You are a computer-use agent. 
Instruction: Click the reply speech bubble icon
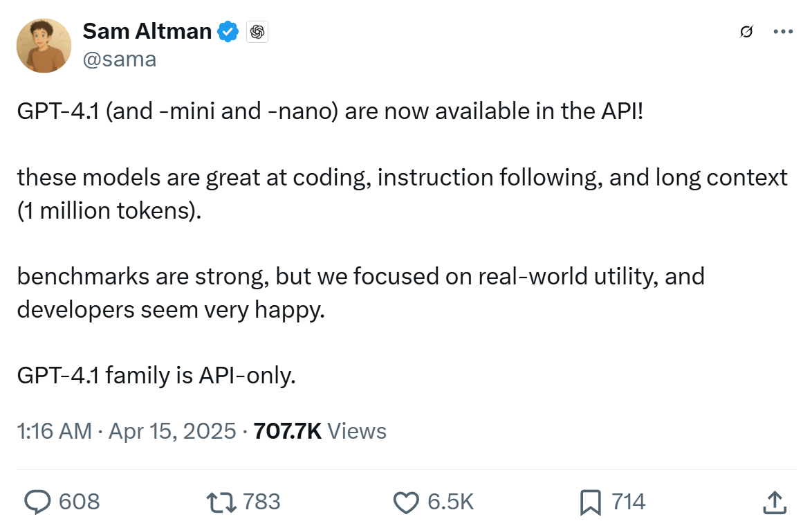[37, 502]
